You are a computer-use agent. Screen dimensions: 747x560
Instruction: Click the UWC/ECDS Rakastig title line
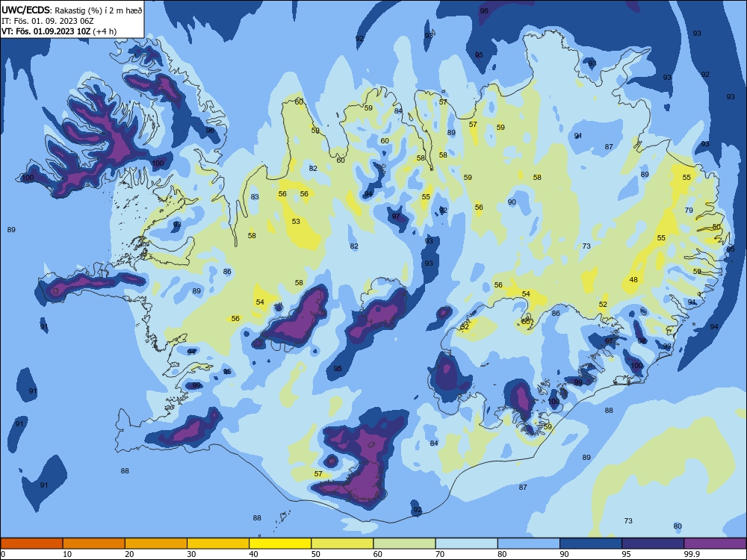(72, 10)
